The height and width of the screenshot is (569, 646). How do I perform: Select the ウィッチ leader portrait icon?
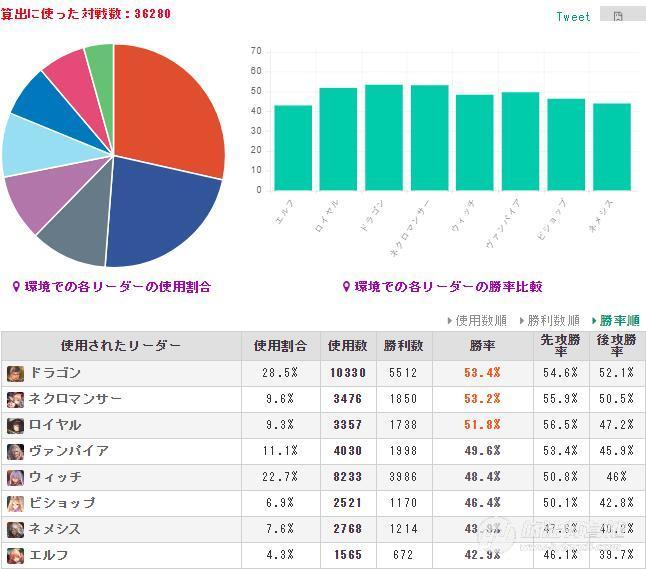(15, 478)
